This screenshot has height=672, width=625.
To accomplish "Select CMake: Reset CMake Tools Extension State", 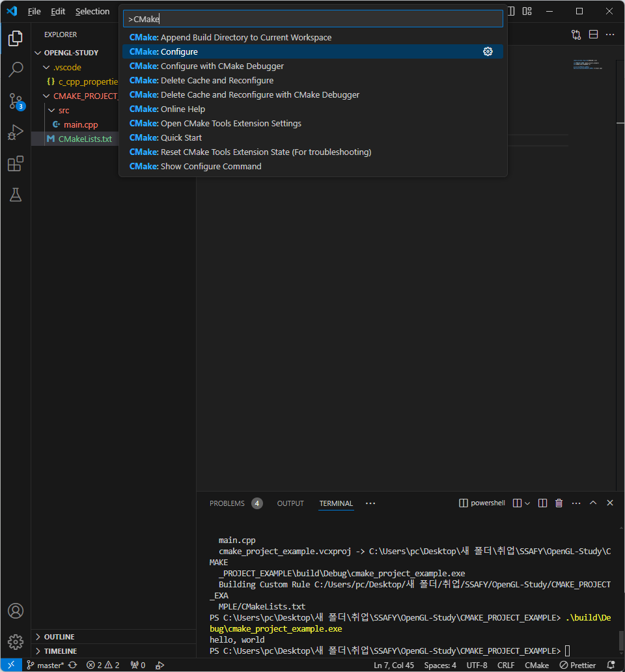I will pyautogui.click(x=312, y=152).
